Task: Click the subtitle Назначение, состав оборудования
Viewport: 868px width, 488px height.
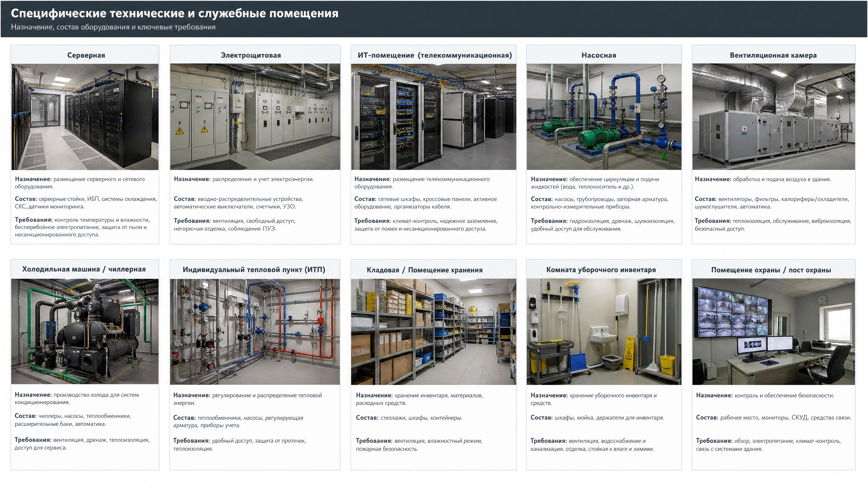Action: 113,27
